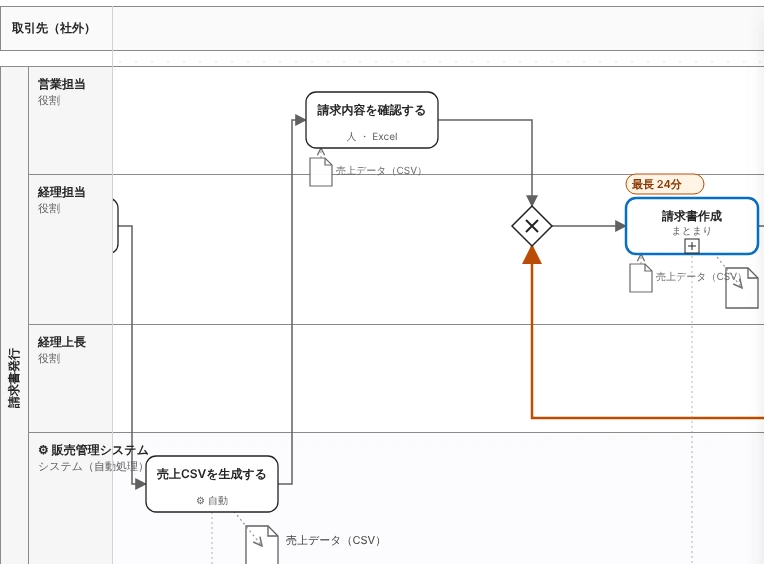
Task: Select the 請求書作成 subprocess node
Action: 692,226
